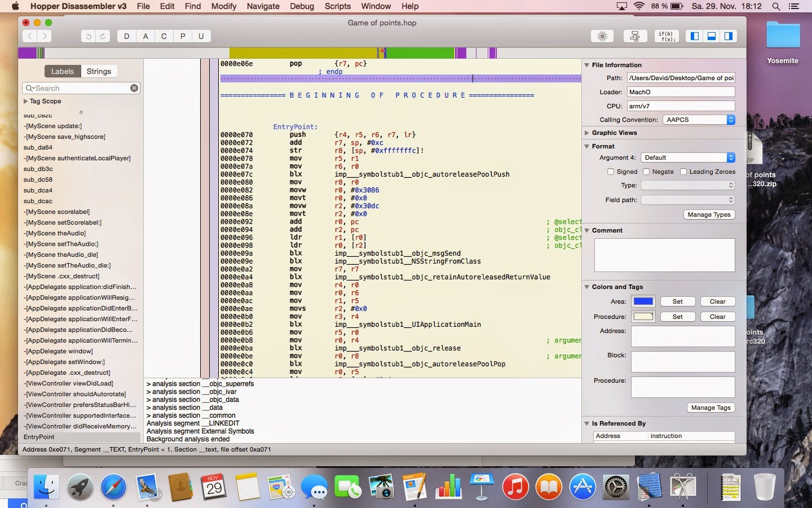Screen dimensions: 812x508
Task: Expand Graphic Views section
Action: 586,133
